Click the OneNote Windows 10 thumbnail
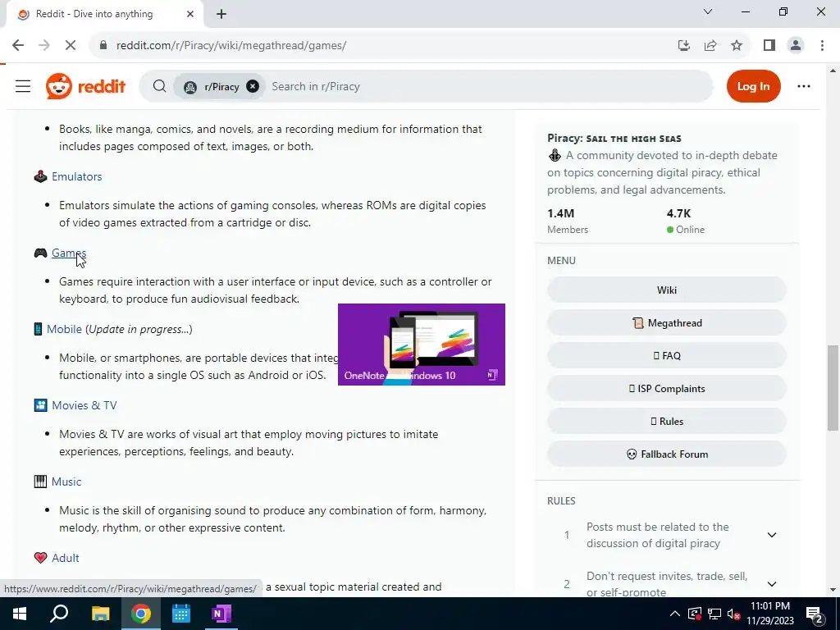This screenshot has width=840, height=630. (x=422, y=345)
